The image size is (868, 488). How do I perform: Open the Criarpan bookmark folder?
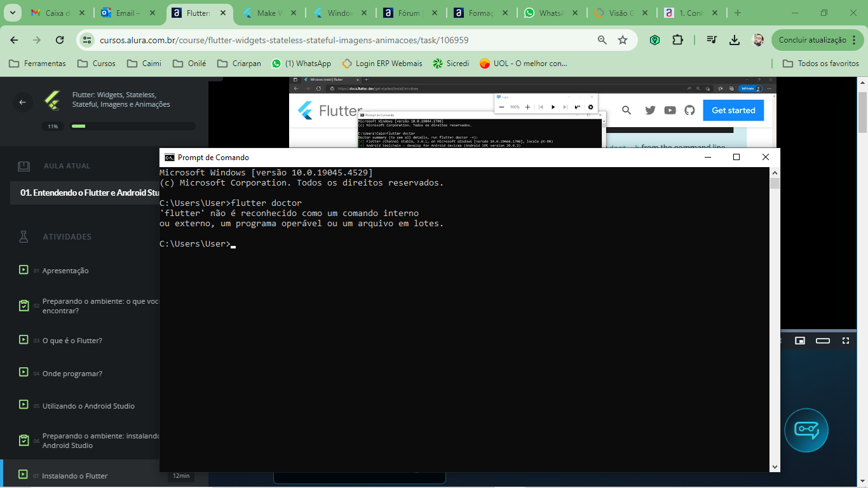click(x=239, y=64)
